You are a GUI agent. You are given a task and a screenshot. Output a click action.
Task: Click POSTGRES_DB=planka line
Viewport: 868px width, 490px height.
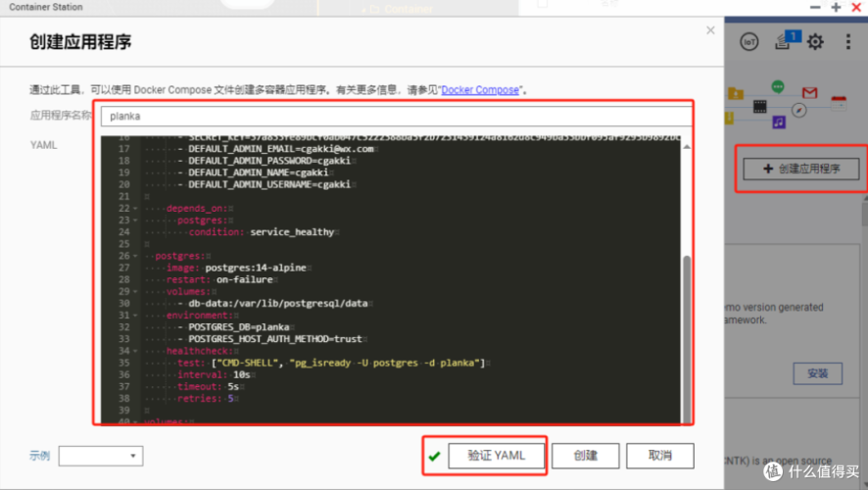(x=239, y=327)
